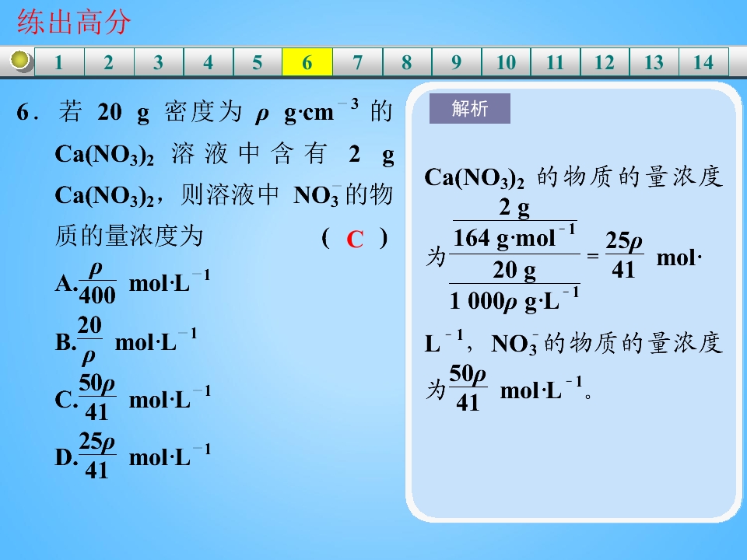The width and height of the screenshot is (747, 560).
Task: Jump to question tab 14
Action: 703,62
